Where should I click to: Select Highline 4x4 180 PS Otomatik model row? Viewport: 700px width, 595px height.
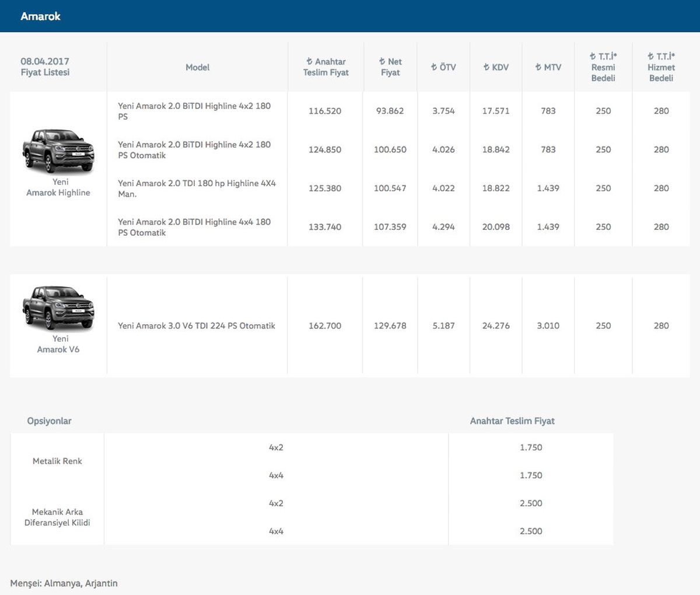[x=194, y=227]
